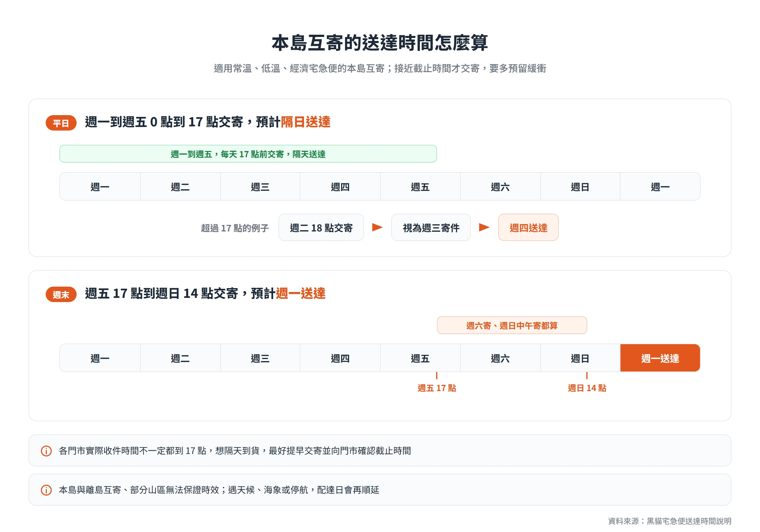Click the title 本島互寄的送達時間怎麼算
The image size is (760, 532).
[x=380, y=43]
